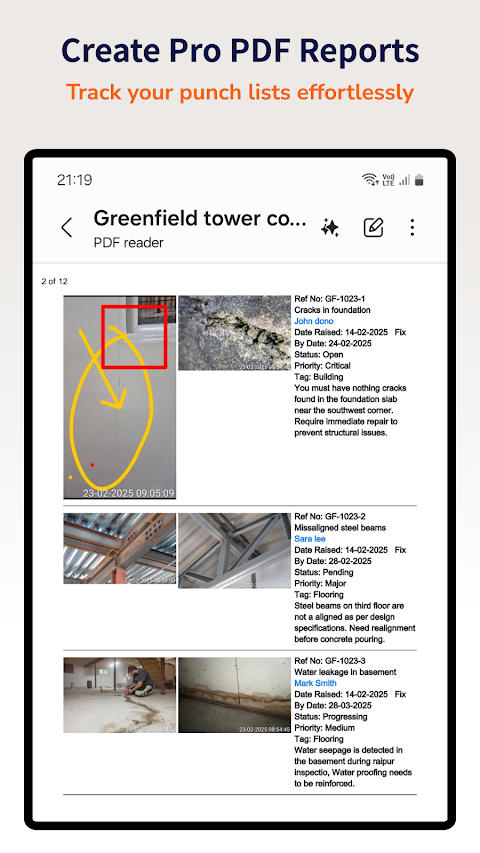The width and height of the screenshot is (480, 853).
Task: Tap Track your punch lists effortlessly tagline
Action: point(240,92)
